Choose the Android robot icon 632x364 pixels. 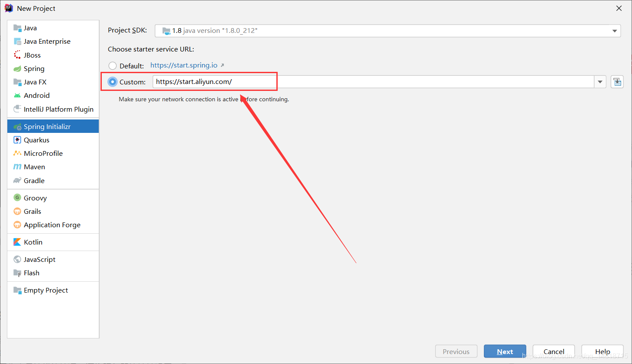coord(17,95)
